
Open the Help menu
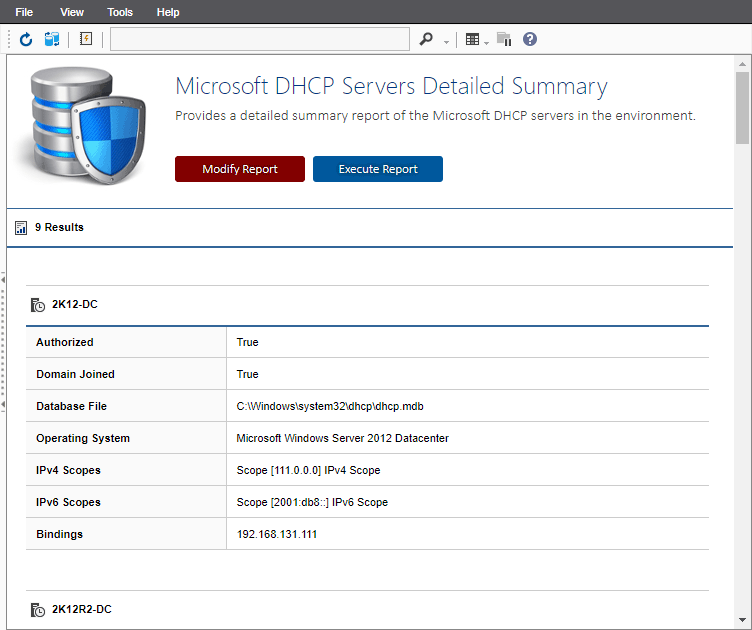(168, 12)
